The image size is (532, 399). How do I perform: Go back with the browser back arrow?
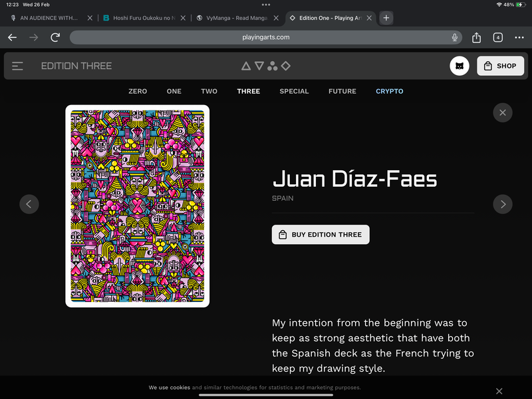[x=12, y=37]
